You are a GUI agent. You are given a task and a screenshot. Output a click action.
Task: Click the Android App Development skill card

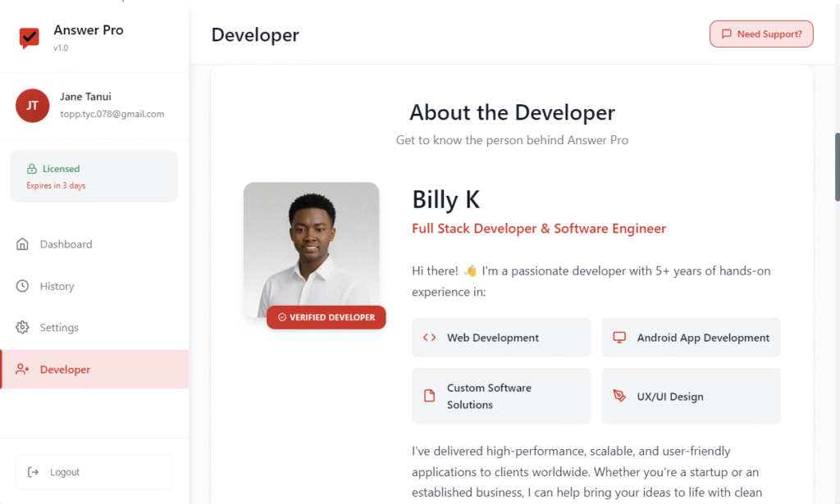691,338
